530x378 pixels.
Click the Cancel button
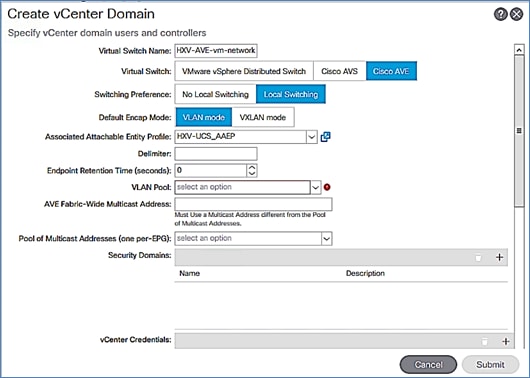coord(428,364)
